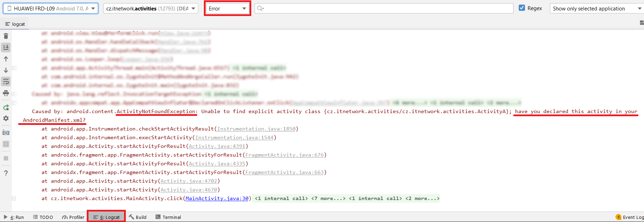Click 'android.app.Instrumentation.execStartActivity' text

[x=121, y=137]
